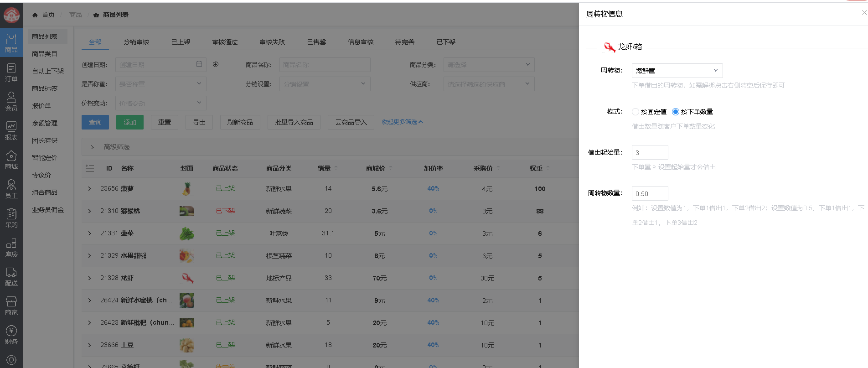Click the lobster image beside 龙虾/箱

pos(610,47)
